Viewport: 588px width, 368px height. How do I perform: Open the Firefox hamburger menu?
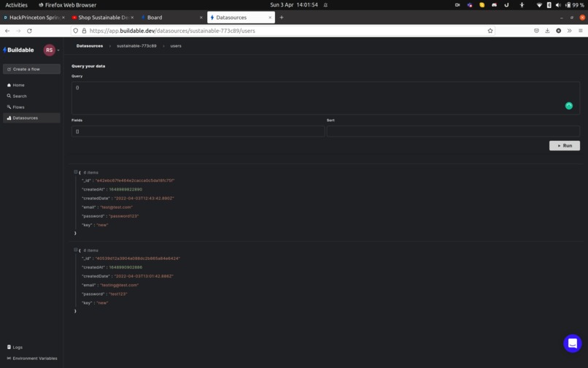581,31
